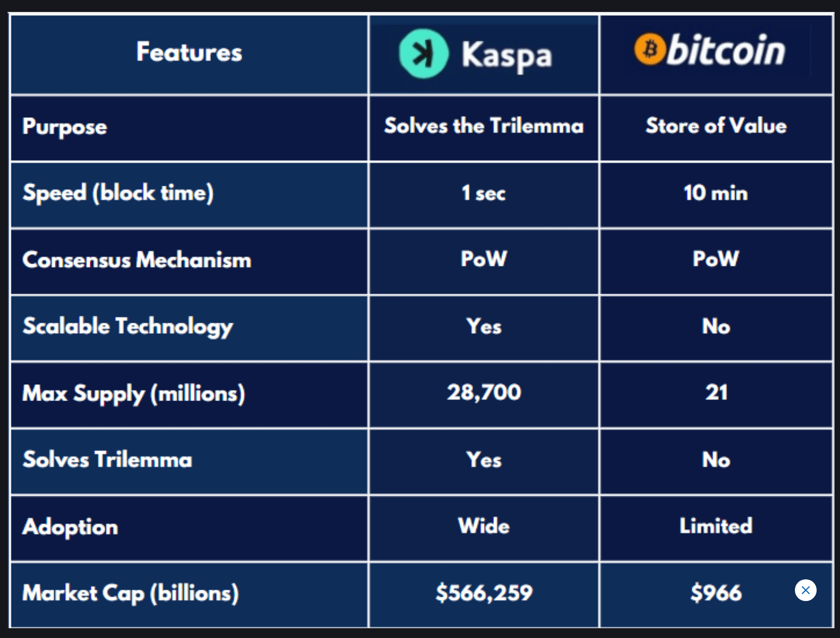
Task: Select the Consensus Mechanism row label
Action: (137, 260)
